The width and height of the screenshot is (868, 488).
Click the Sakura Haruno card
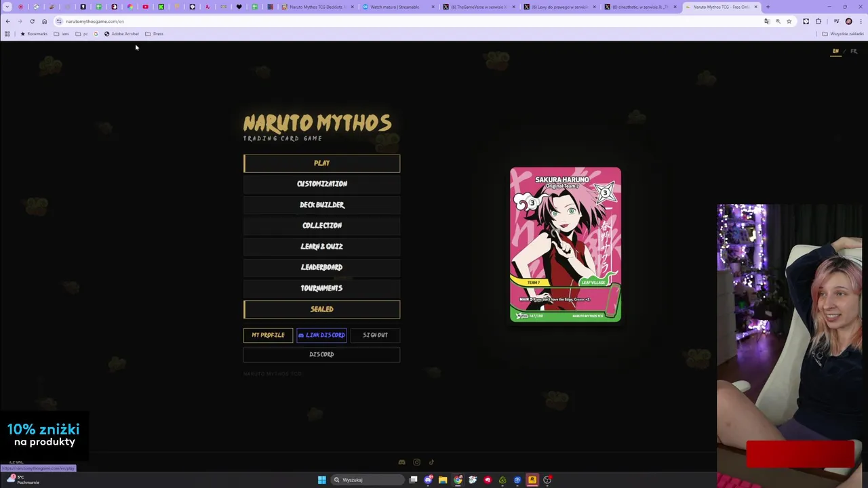click(565, 244)
